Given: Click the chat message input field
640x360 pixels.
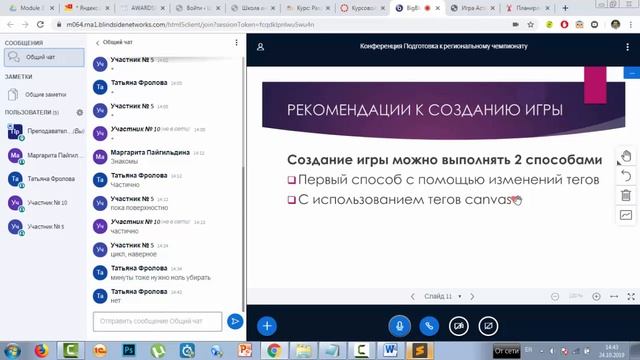Looking at the screenshot, I should [x=158, y=322].
